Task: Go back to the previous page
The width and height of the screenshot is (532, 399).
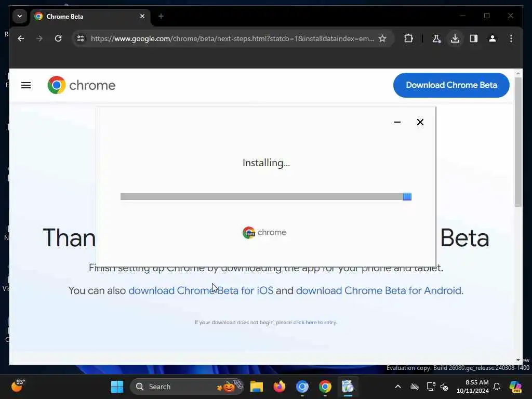Action: tap(21, 38)
